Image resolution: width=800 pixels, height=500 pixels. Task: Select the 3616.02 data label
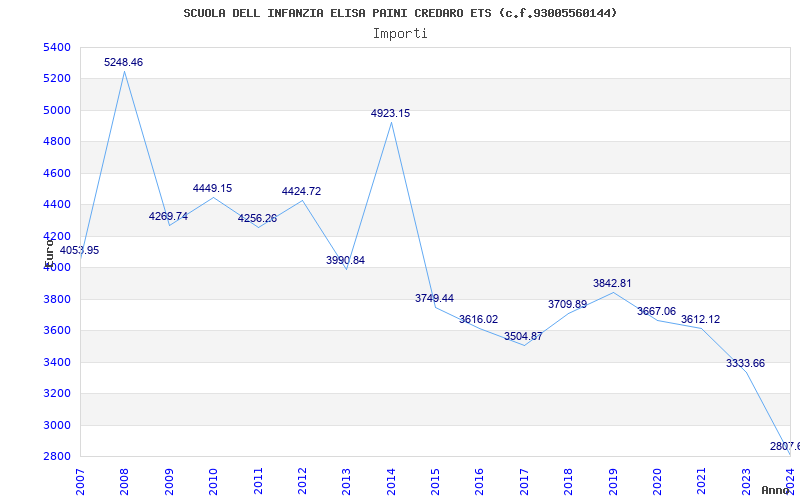coord(479,319)
